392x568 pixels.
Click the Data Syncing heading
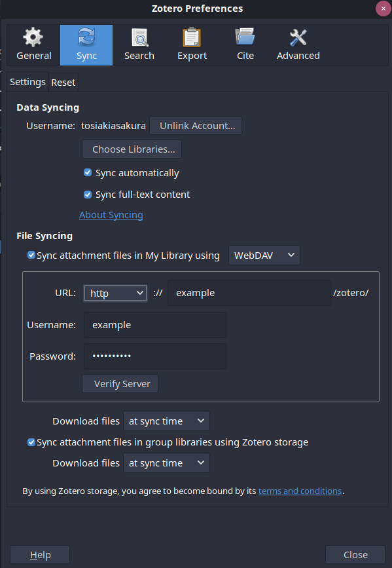click(48, 107)
